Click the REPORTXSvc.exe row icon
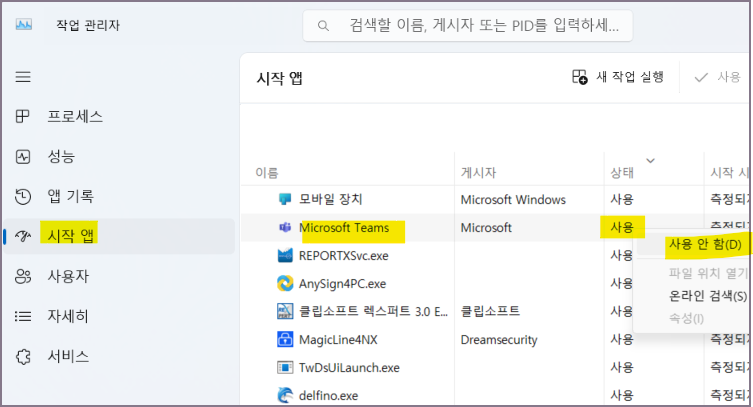The image size is (753, 407). (x=285, y=255)
